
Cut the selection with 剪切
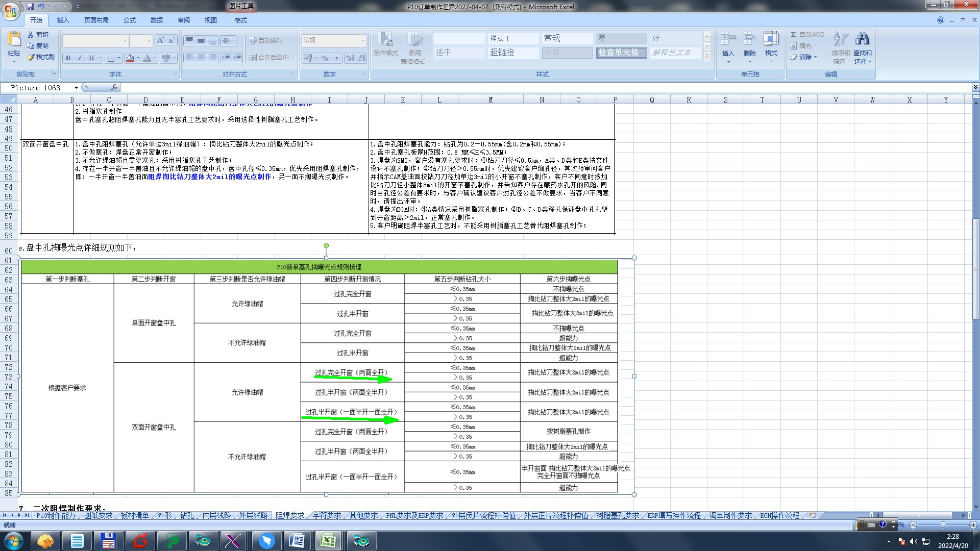[38, 35]
